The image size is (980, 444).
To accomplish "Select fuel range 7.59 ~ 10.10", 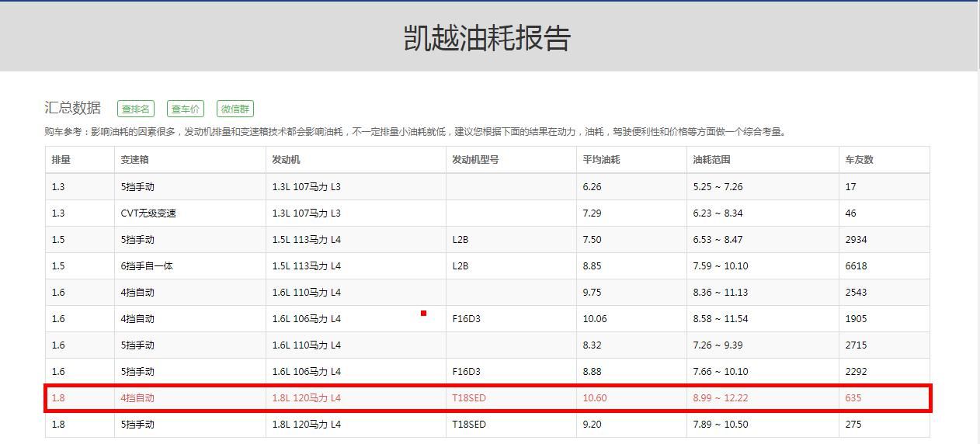I will tap(721, 265).
